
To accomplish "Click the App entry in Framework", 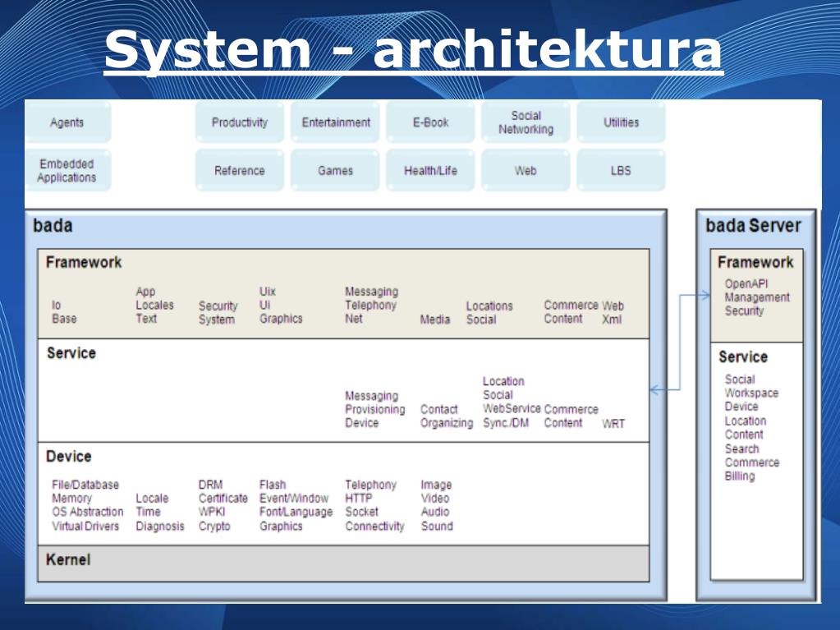I will click(x=145, y=292).
